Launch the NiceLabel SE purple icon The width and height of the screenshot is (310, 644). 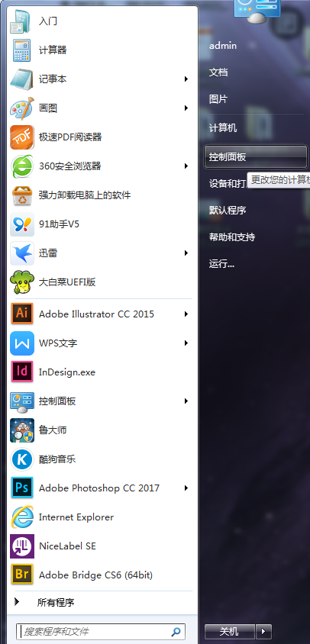22,546
